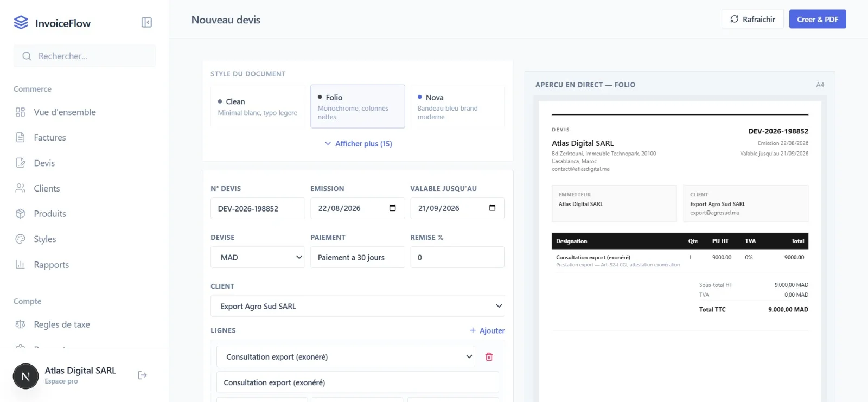
Task: Click the Atlas Digital SARL account name
Action: tap(80, 371)
